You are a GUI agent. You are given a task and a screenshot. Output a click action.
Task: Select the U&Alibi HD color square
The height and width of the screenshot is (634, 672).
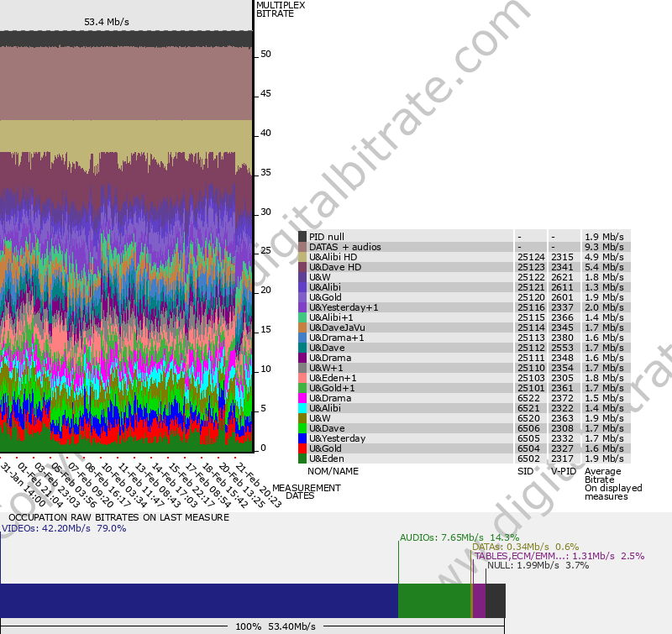pyautogui.click(x=301, y=257)
